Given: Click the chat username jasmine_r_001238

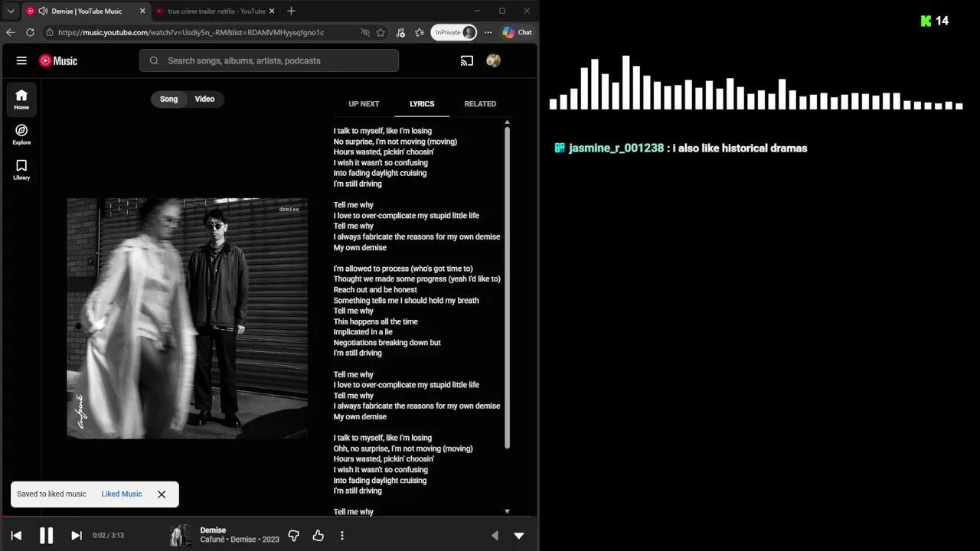Looking at the screenshot, I should pyautogui.click(x=616, y=148).
